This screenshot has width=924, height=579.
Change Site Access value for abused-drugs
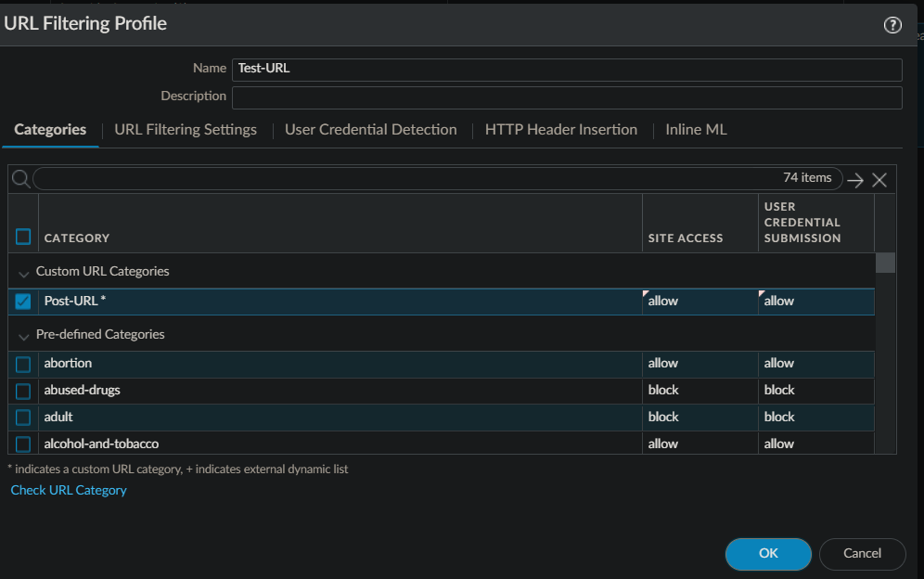point(699,391)
